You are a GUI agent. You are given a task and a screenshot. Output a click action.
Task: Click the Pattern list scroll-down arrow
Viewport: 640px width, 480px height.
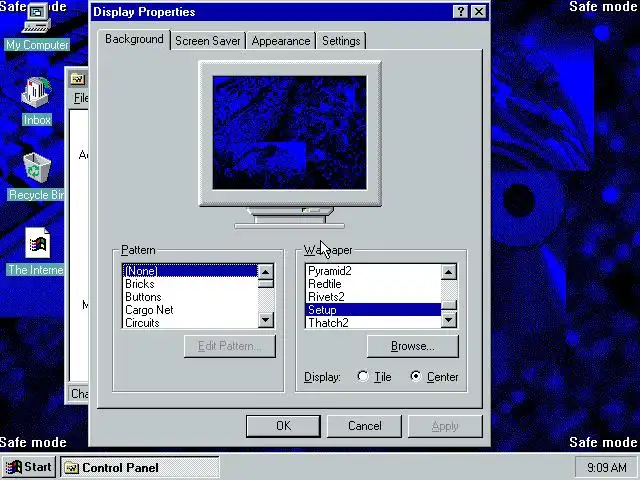266,320
